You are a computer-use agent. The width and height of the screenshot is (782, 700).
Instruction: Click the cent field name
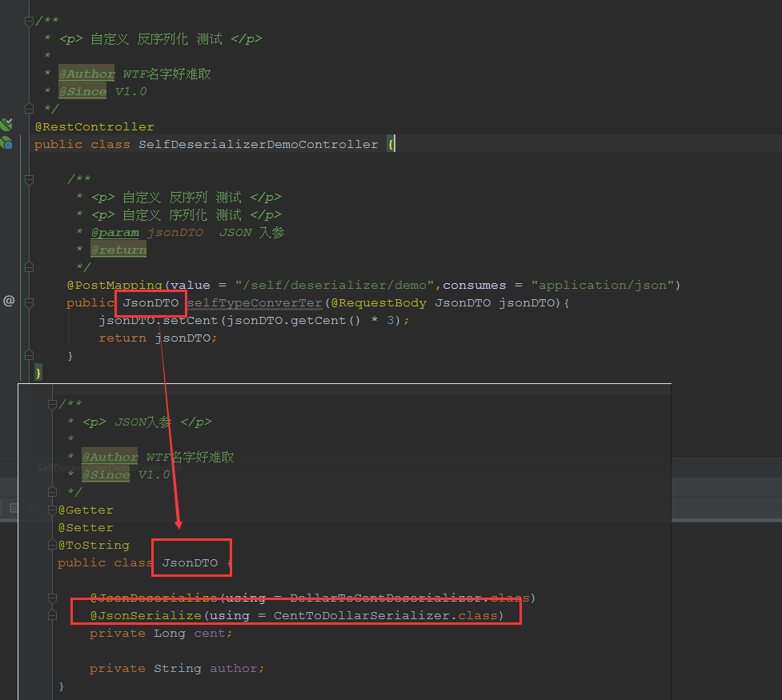(210, 633)
